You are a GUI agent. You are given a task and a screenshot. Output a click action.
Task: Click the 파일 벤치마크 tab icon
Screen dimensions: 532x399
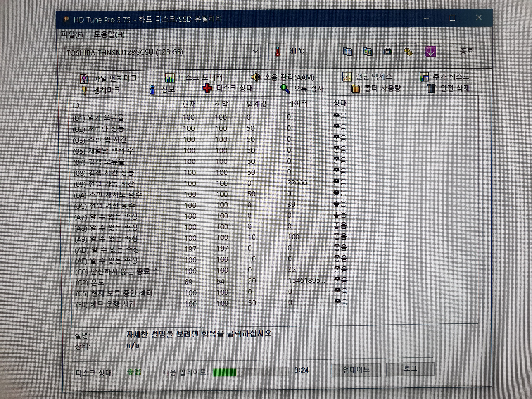(x=84, y=79)
